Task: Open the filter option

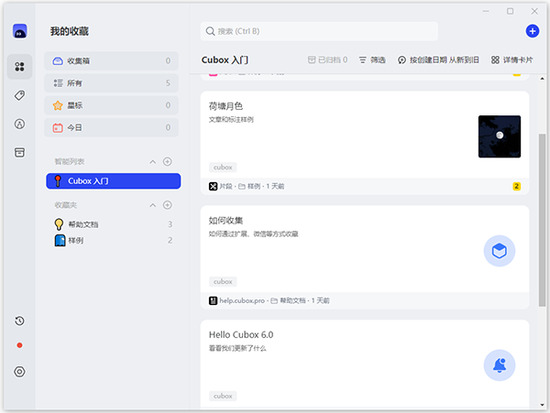Action: tap(372, 60)
